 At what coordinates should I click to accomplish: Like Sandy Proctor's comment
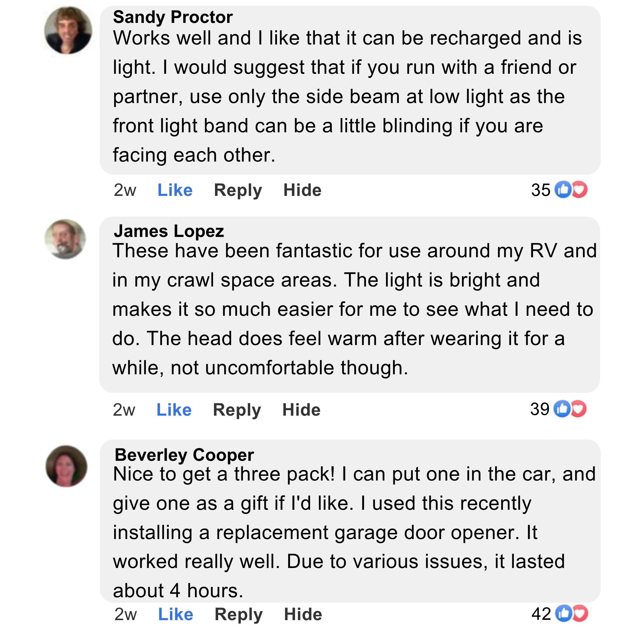click(x=175, y=190)
